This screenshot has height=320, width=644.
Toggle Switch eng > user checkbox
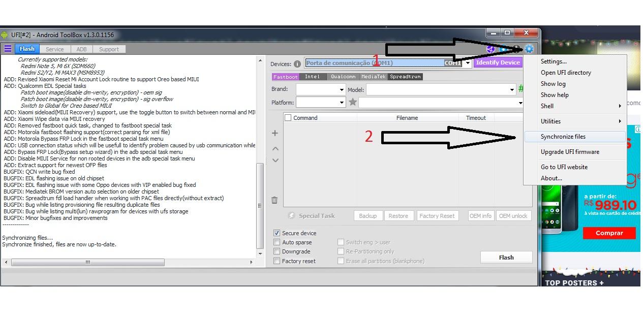pyautogui.click(x=341, y=242)
